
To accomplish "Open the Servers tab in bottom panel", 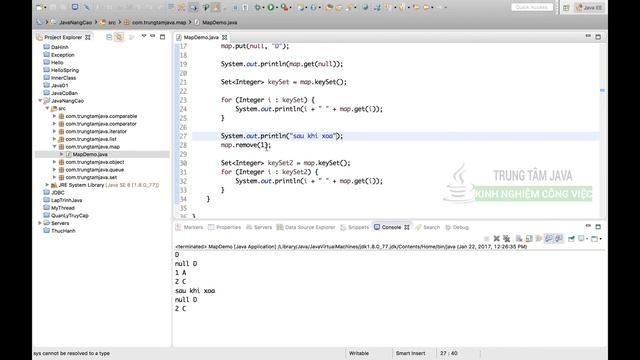I will coord(259,227).
